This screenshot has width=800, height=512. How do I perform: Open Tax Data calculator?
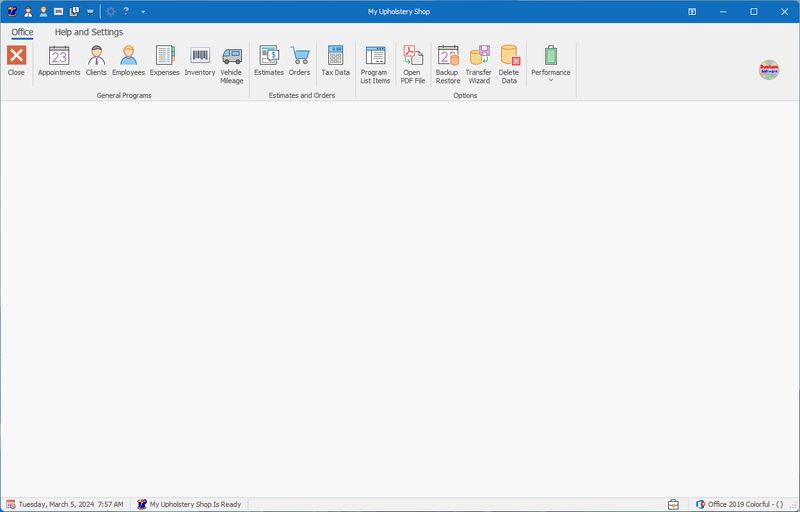[x=336, y=61]
